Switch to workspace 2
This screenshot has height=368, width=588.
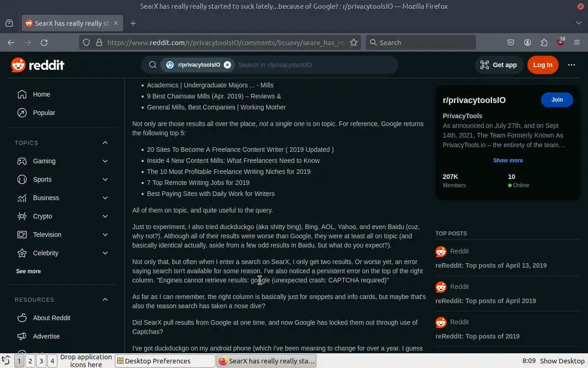(x=30, y=361)
